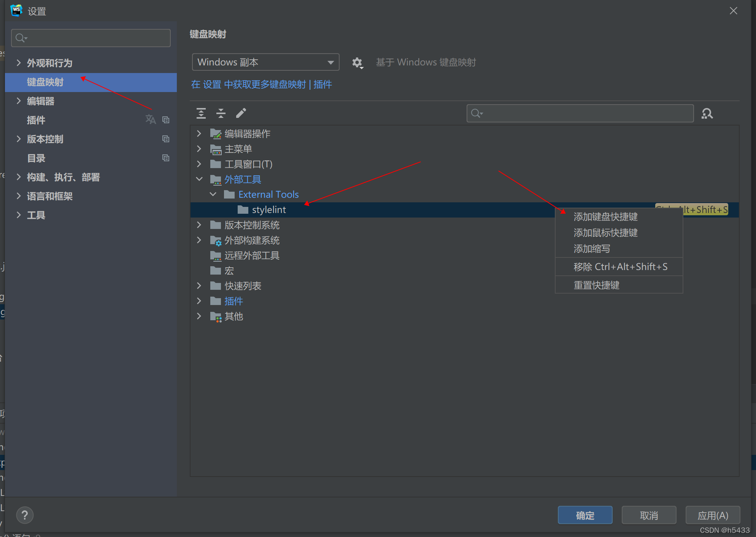The image size is (756, 537).
Task: Collapse the 外部工具 tree node
Action: [199, 179]
